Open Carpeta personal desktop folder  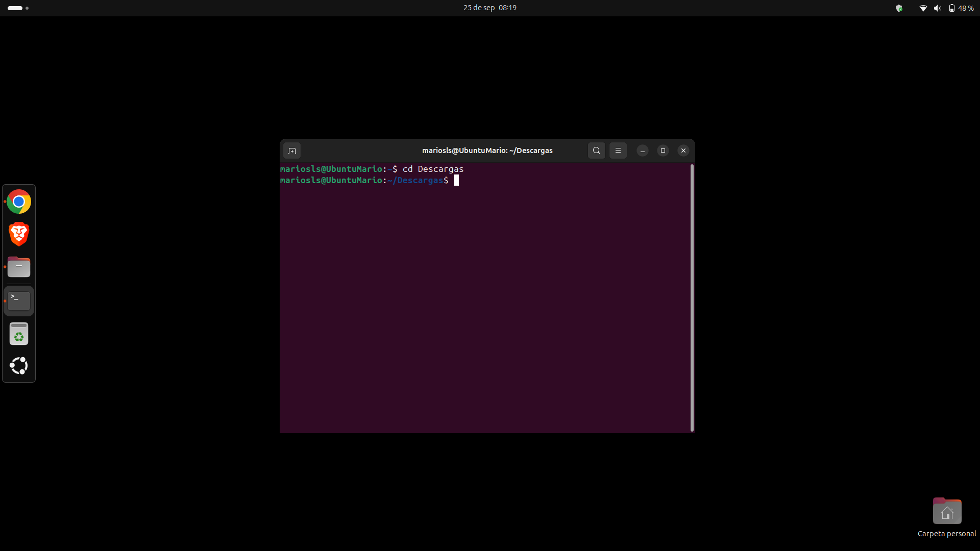click(x=947, y=517)
